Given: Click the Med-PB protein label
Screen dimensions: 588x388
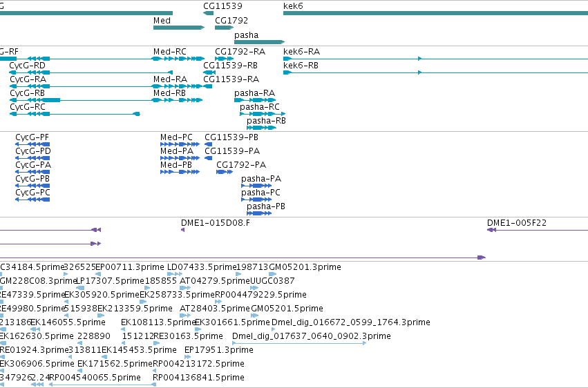Looking at the screenshot, I should point(176,165).
